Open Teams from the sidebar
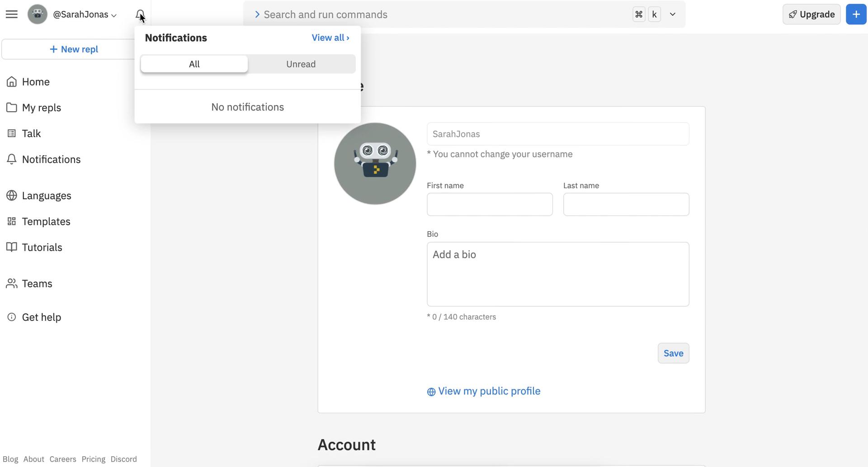 37,284
